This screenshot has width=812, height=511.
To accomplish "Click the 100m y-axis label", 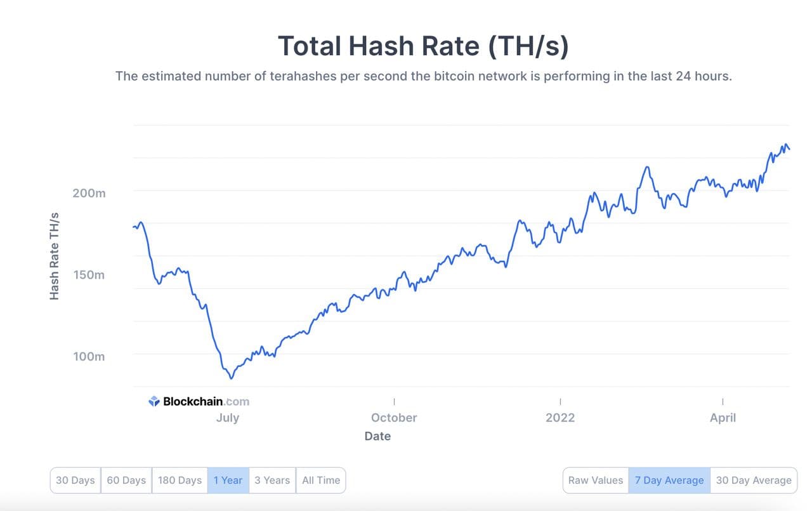I will click(89, 356).
